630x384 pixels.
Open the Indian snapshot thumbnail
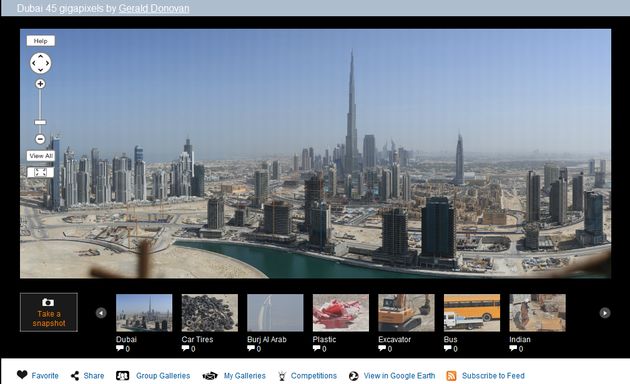538,313
